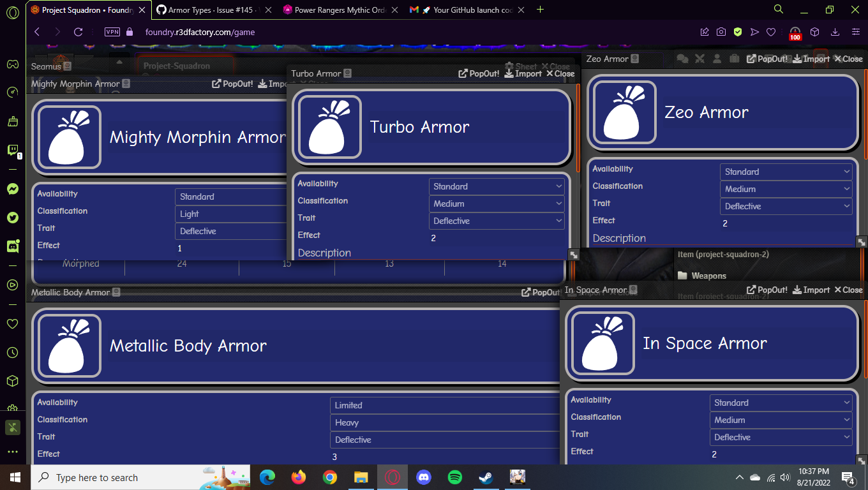Click Turbo Armor document ID icon

coord(347,73)
